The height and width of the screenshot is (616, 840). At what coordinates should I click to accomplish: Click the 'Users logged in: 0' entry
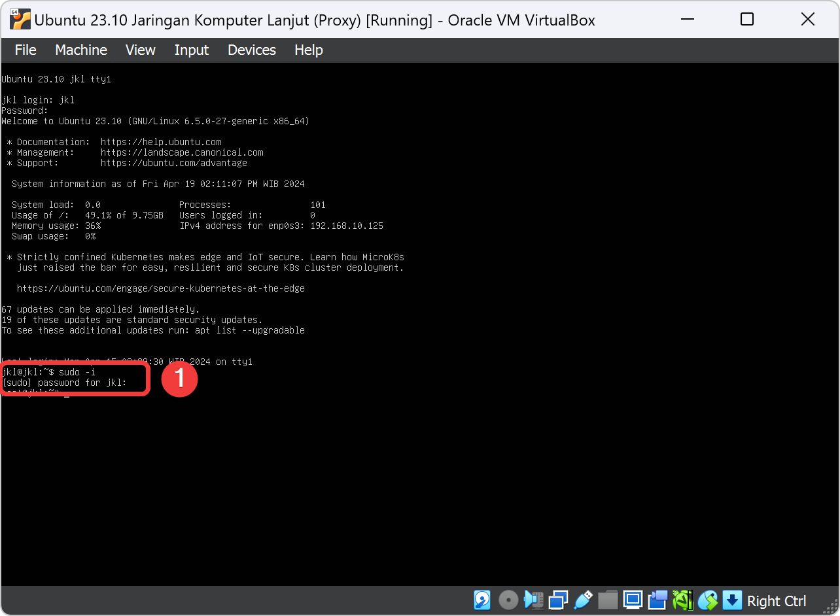click(x=247, y=215)
